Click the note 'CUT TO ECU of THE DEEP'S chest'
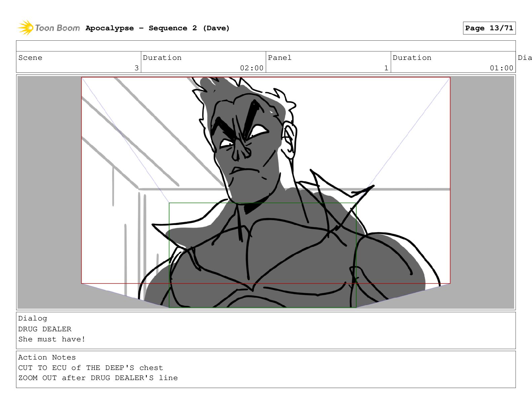Image resolution: width=532 pixels, height=412 pixels. point(90,368)
